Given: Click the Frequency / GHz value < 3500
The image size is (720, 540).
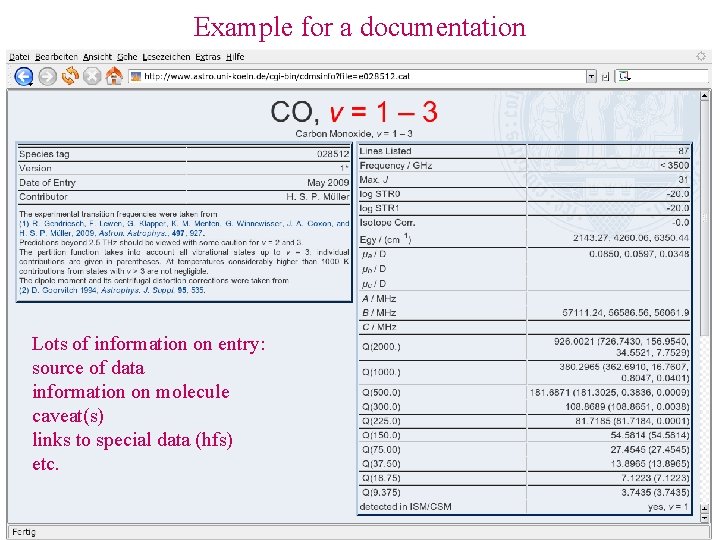Looking at the screenshot, I should coord(674,165).
